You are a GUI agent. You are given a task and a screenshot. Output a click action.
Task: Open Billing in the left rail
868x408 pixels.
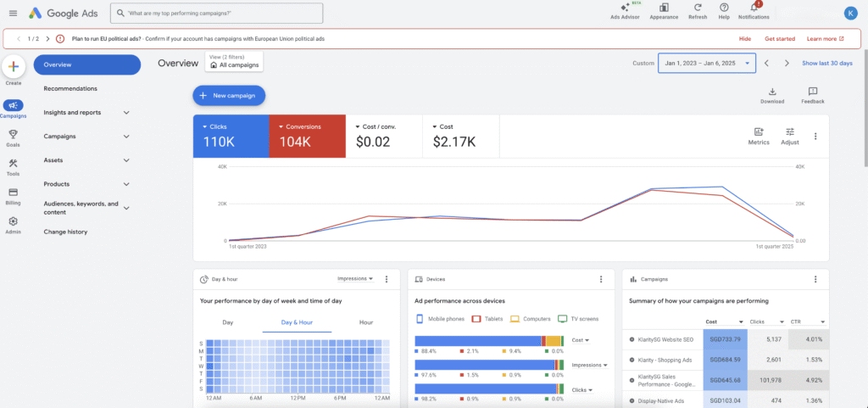pos(14,193)
